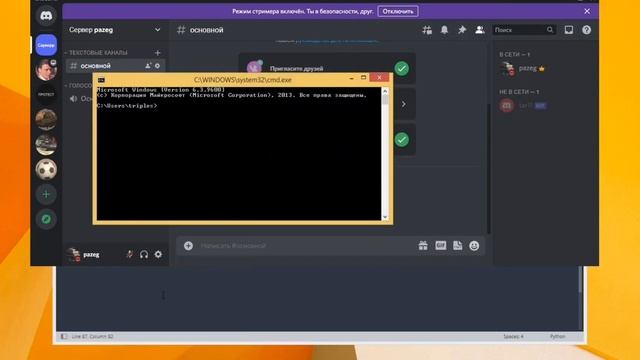This screenshot has width=640, height=360.
Task: Open user settings gear icon
Action: [x=158, y=254]
